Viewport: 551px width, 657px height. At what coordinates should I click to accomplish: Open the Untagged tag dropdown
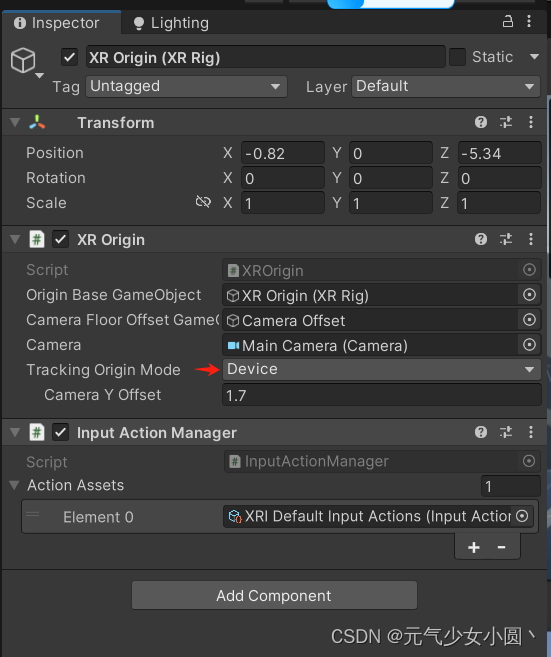[x=186, y=86]
